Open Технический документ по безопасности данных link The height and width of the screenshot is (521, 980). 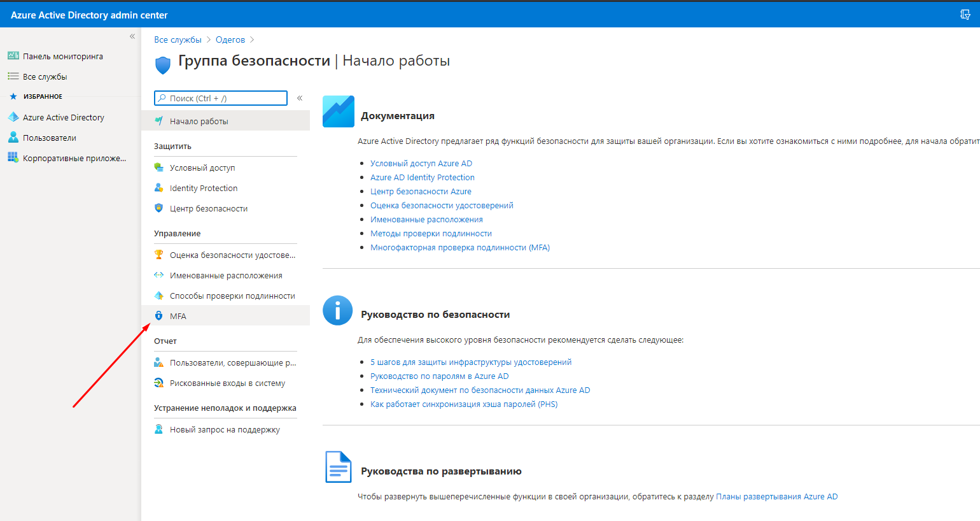[480, 390]
